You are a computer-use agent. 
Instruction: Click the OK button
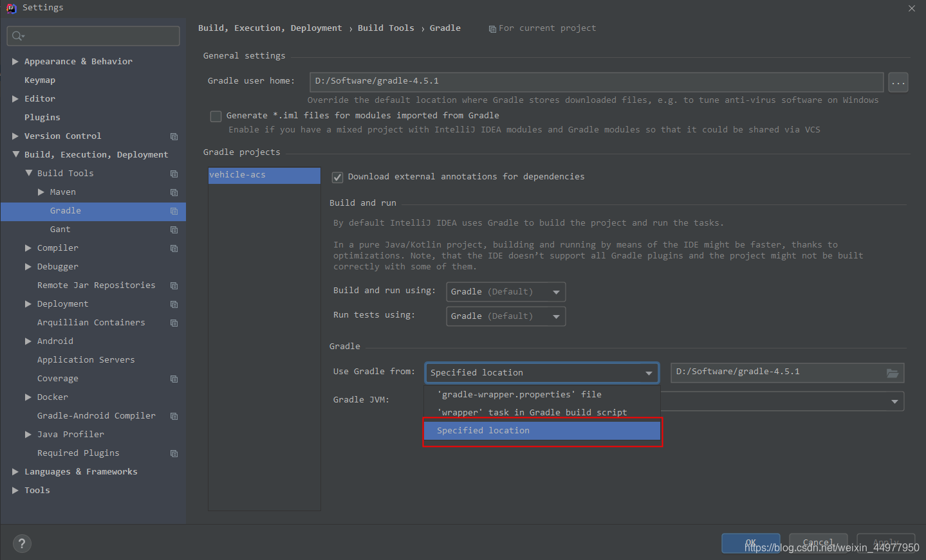point(750,543)
